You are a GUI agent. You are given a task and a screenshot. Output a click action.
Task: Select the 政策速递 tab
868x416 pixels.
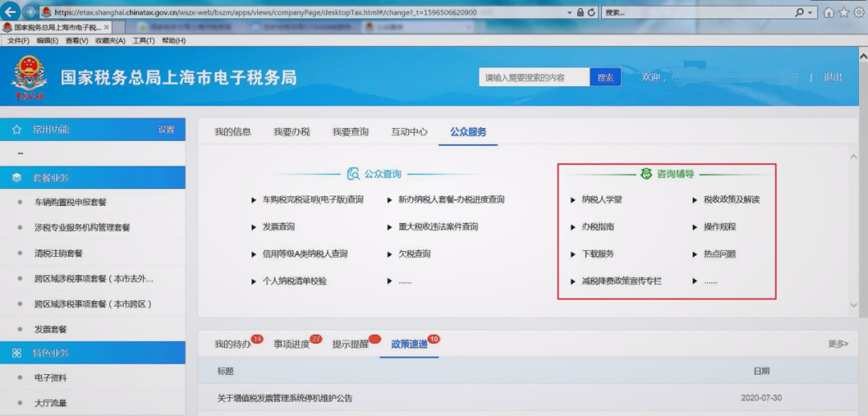click(x=409, y=344)
